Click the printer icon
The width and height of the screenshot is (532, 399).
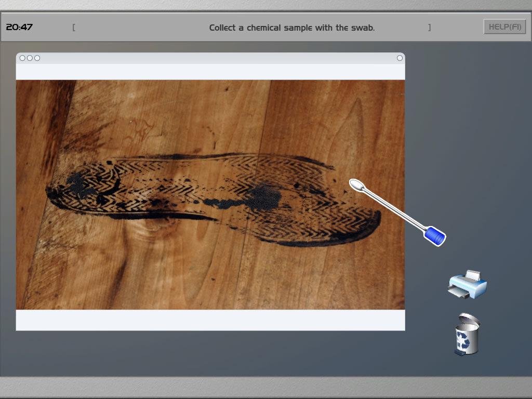467,285
